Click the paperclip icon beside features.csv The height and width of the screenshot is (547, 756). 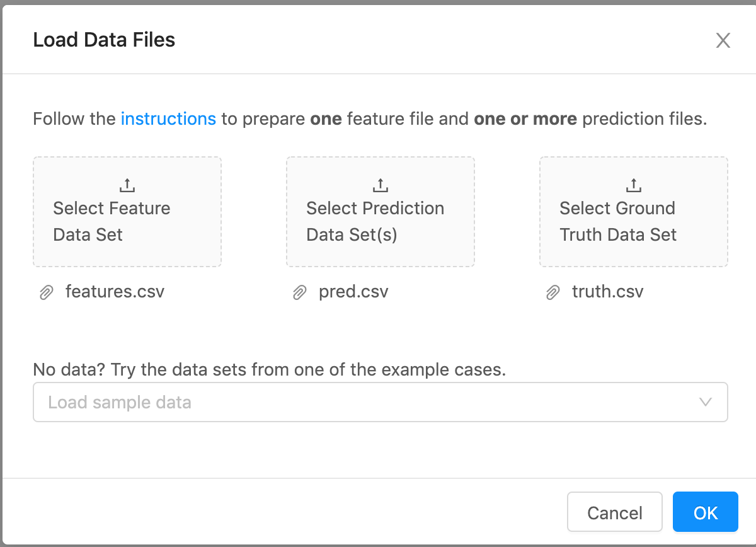[46, 292]
